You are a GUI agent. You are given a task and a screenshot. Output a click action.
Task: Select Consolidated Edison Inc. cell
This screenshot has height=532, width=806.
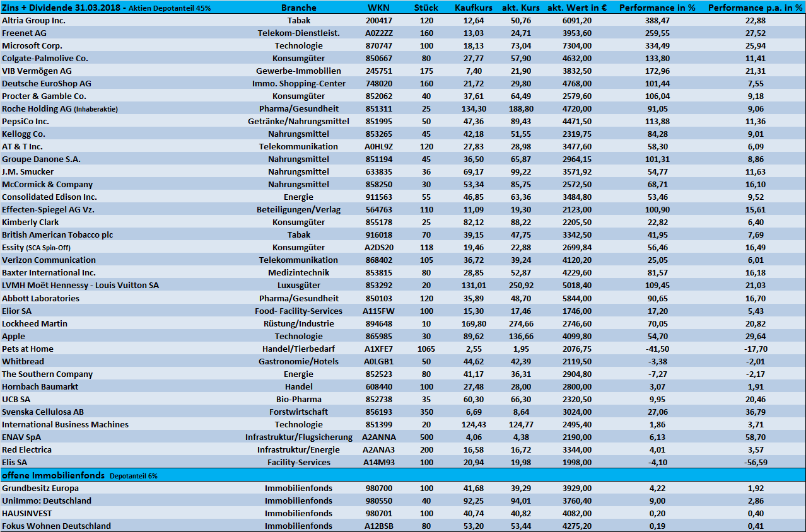(x=49, y=197)
